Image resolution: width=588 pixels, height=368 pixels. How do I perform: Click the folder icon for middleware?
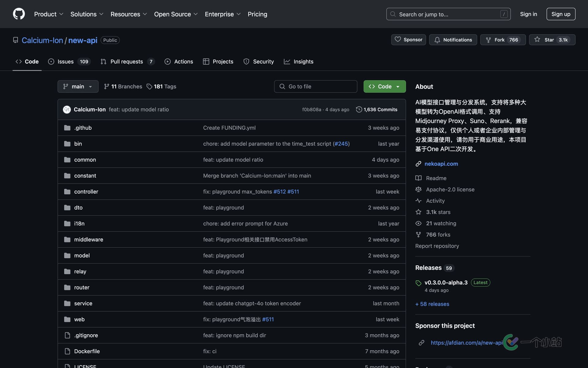pyautogui.click(x=67, y=240)
